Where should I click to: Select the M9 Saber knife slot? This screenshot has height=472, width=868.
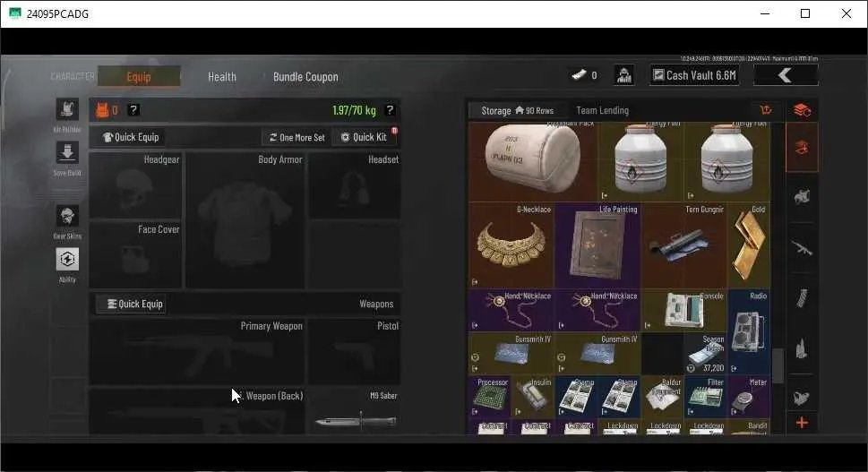[x=355, y=411]
